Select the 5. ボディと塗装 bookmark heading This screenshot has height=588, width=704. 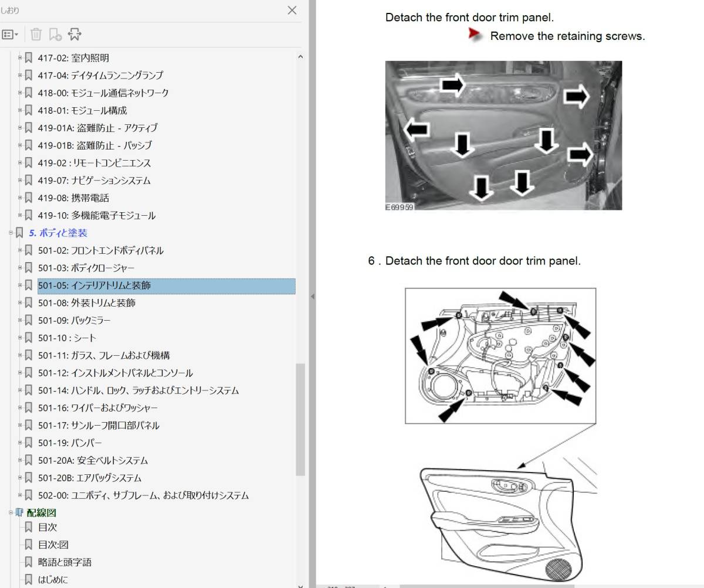tap(58, 233)
